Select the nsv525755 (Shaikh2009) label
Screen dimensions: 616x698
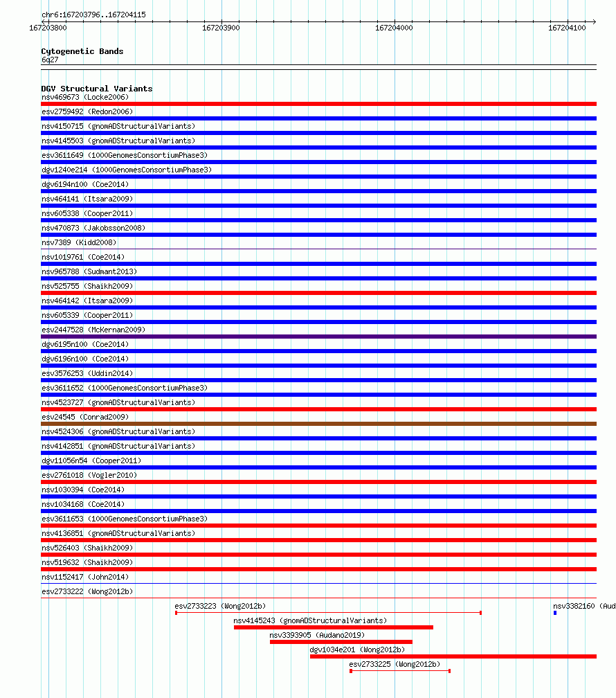(87, 286)
